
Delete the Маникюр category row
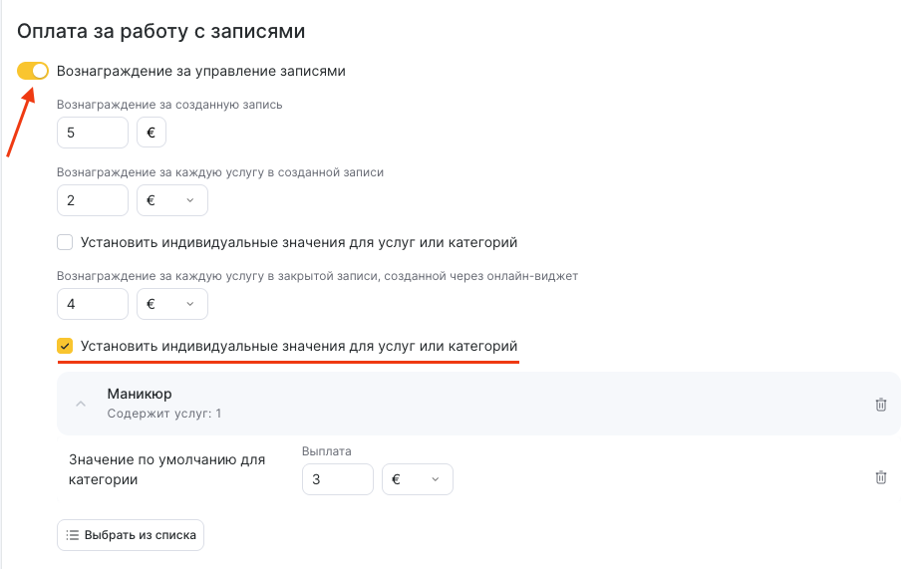[880, 405]
